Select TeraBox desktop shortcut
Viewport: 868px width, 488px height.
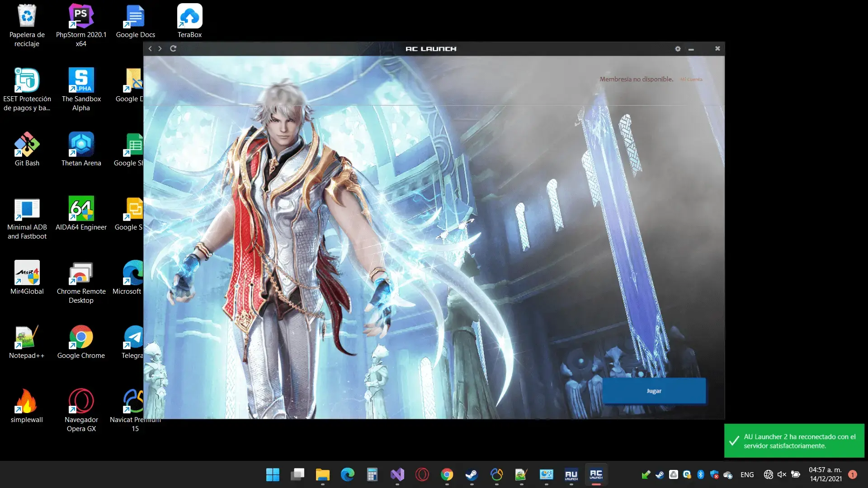(190, 21)
